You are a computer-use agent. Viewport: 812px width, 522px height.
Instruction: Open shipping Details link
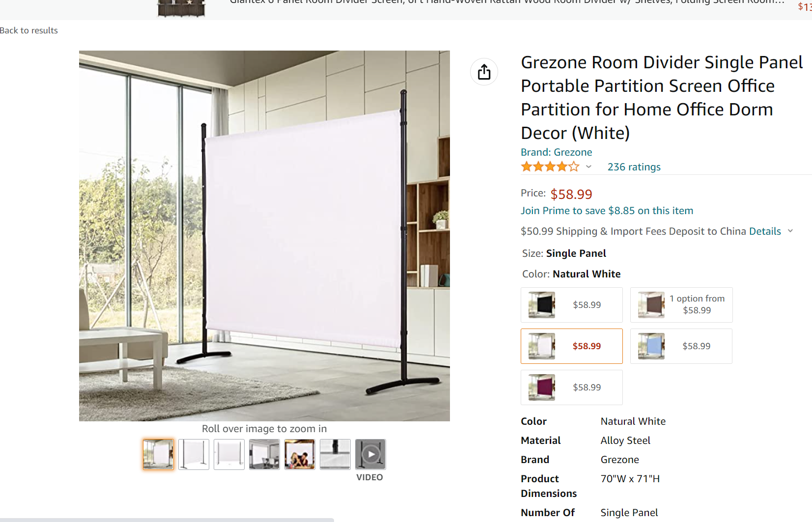(x=765, y=231)
